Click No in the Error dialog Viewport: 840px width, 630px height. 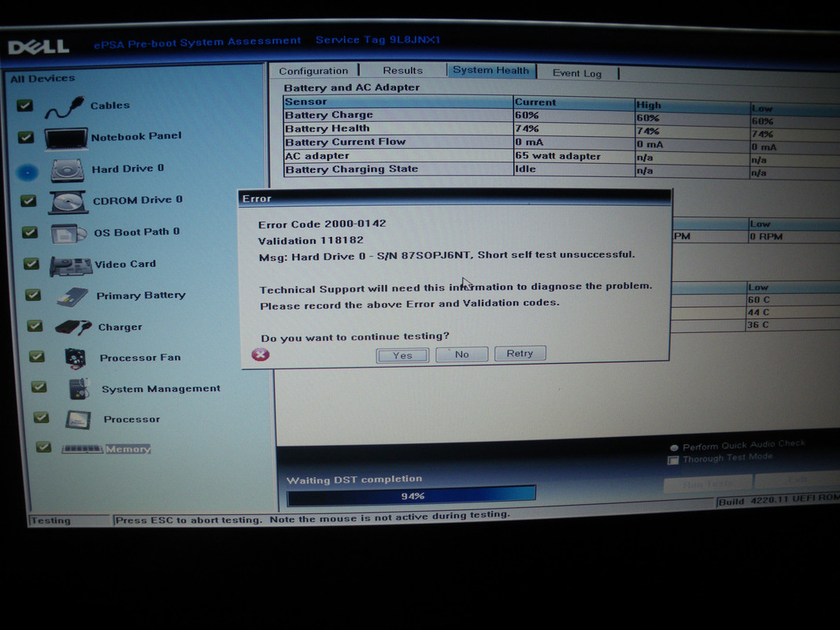(x=462, y=354)
